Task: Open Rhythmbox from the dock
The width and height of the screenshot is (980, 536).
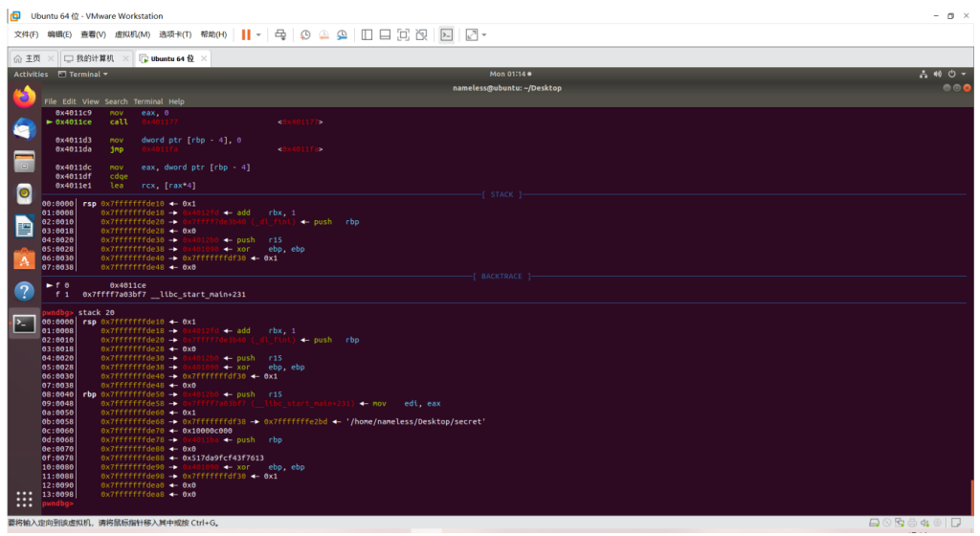Action: [24, 194]
